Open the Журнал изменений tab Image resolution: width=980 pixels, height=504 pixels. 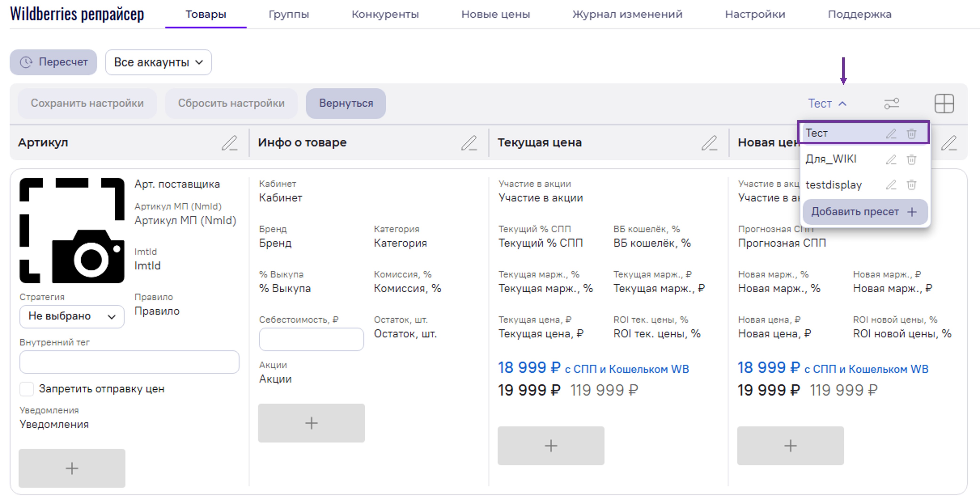click(x=627, y=14)
